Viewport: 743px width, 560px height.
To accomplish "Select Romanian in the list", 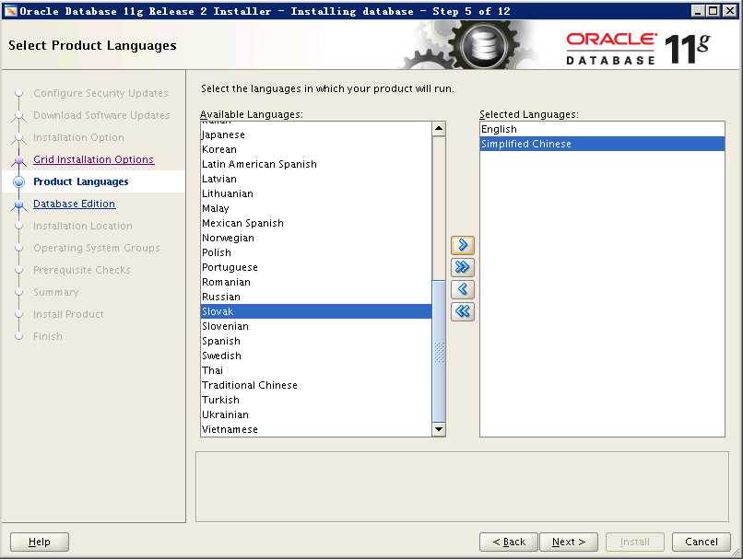I will click(x=316, y=282).
